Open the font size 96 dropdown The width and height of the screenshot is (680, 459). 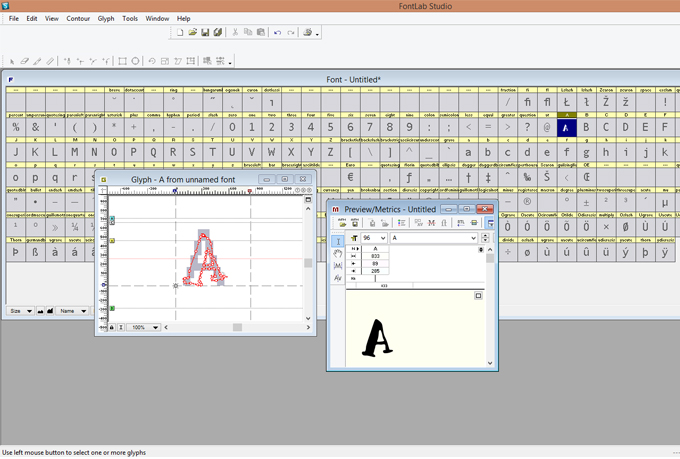point(382,238)
